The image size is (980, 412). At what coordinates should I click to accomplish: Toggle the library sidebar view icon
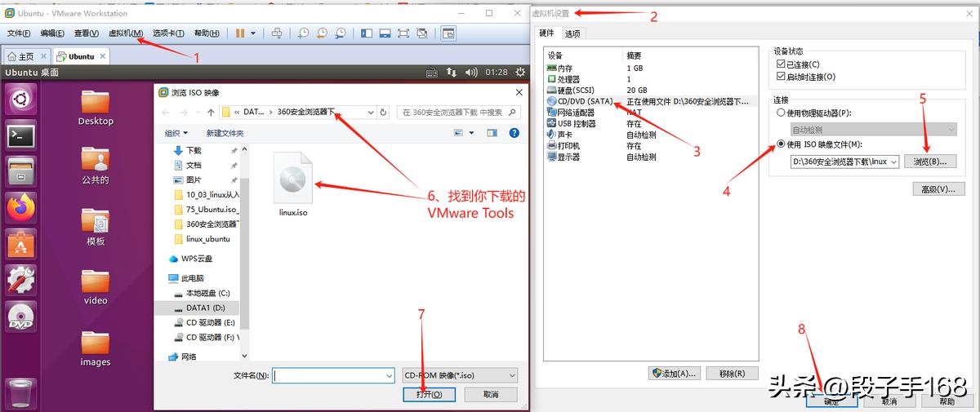(366, 33)
